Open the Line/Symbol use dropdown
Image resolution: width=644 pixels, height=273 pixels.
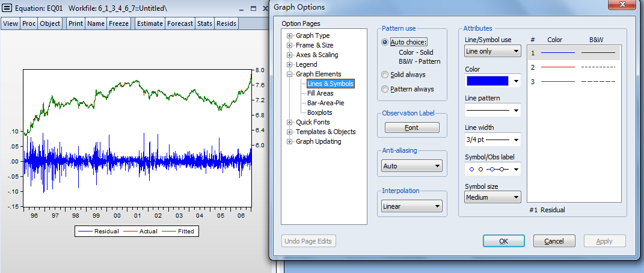click(492, 52)
